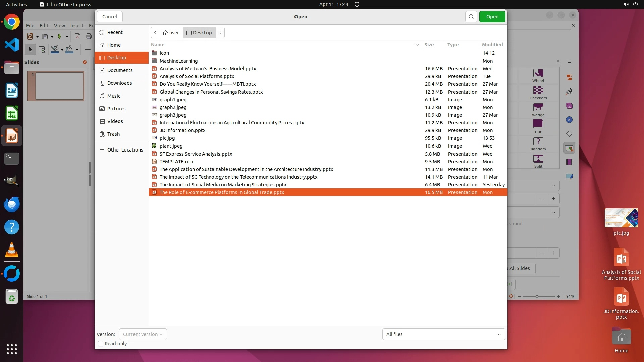
Task: Enable the Read-only checkbox
Action: [101, 344]
